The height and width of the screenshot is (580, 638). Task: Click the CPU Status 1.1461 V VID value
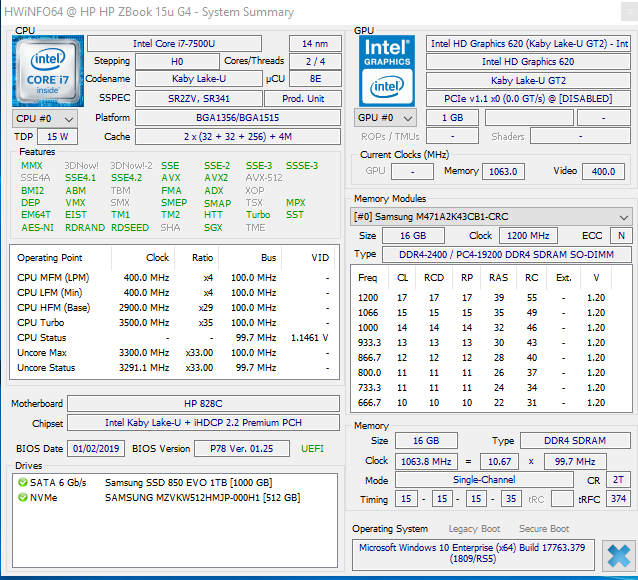coord(309,338)
